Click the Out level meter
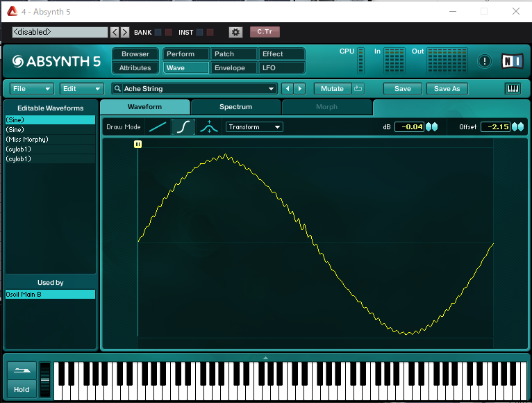 tap(447, 60)
